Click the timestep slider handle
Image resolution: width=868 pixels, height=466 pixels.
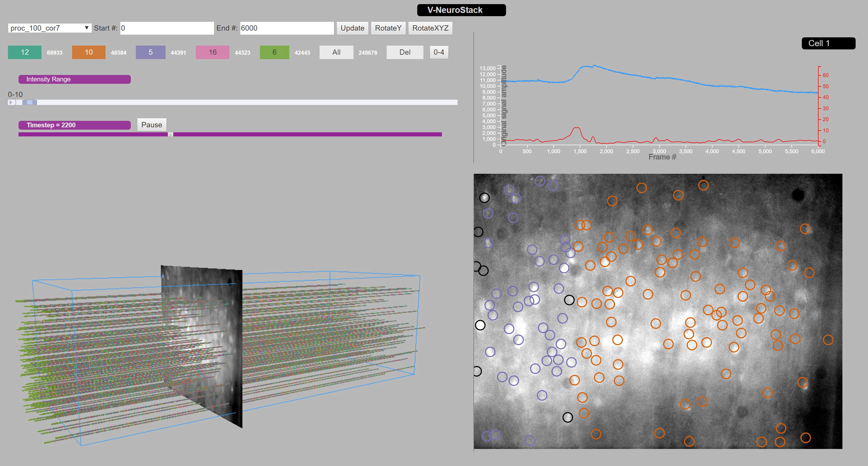(x=171, y=134)
